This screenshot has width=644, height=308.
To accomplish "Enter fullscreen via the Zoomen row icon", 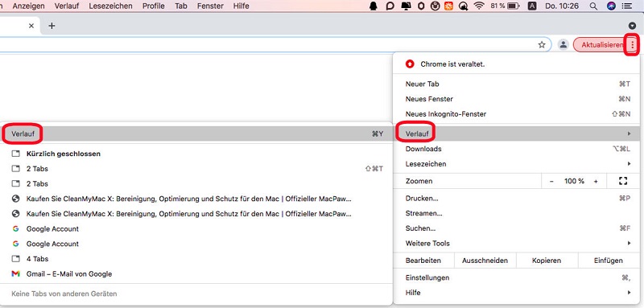I will click(x=623, y=181).
